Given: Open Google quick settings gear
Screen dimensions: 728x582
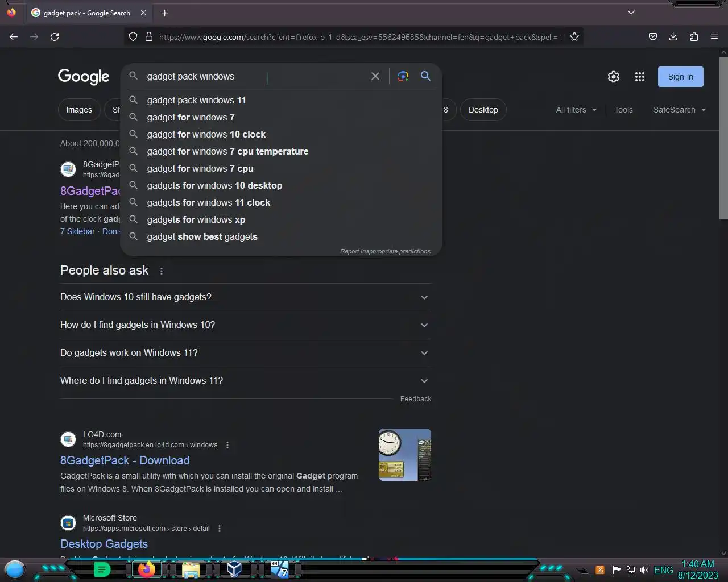Looking at the screenshot, I should pyautogui.click(x=614, y=77).
